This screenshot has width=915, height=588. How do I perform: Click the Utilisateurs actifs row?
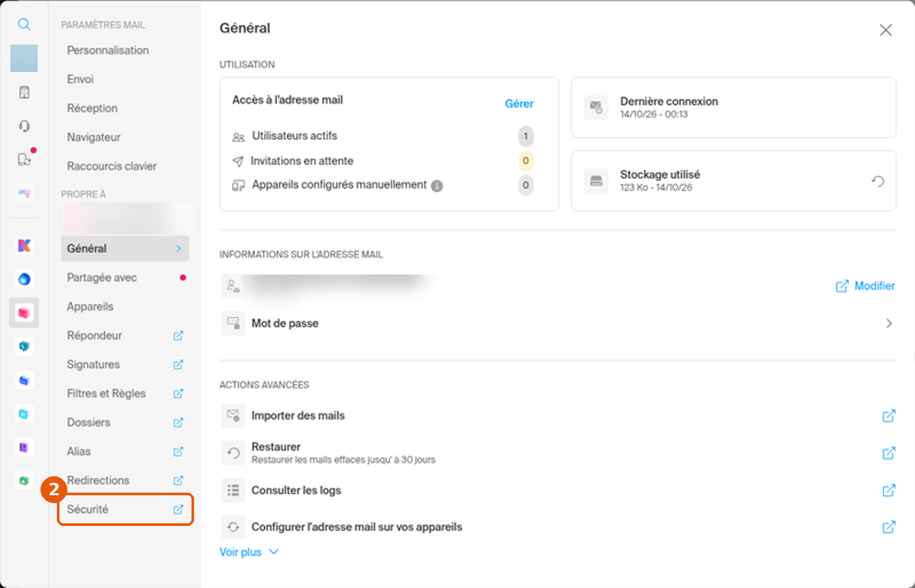coord(383,136)
